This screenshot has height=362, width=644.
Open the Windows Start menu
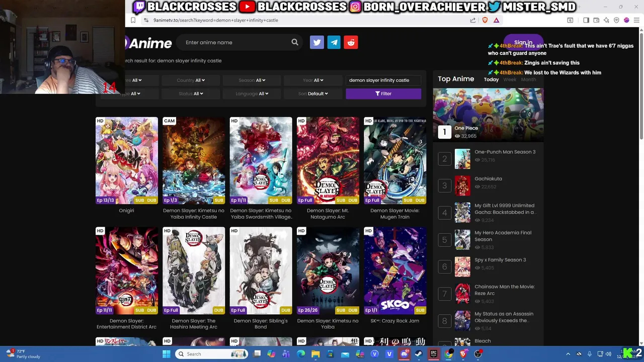(x=167, y=354)
